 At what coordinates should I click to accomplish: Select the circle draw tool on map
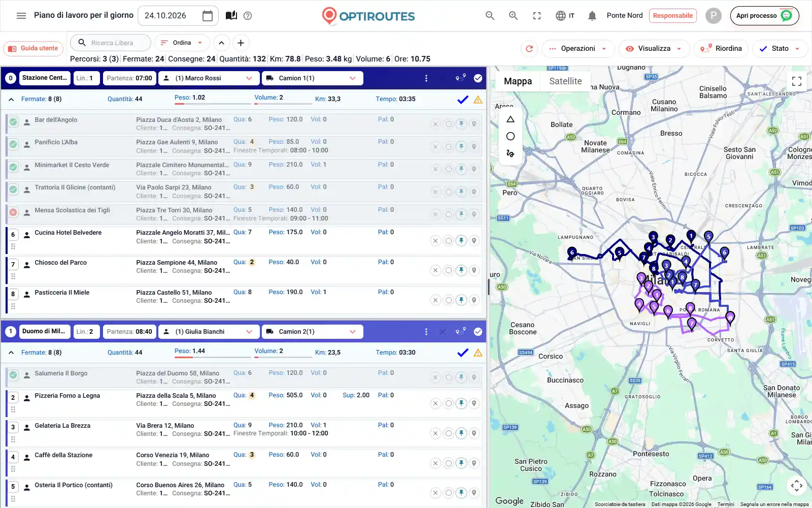(x=511, y=136)
